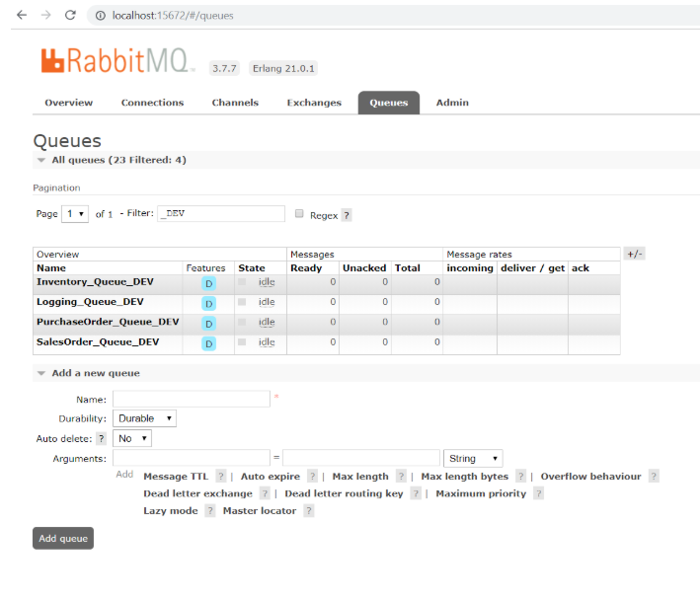This screenshot has height=598, width=700.
Task: Sort queues by Name column header
Action: pyautogui.click(x=51, y=267)
